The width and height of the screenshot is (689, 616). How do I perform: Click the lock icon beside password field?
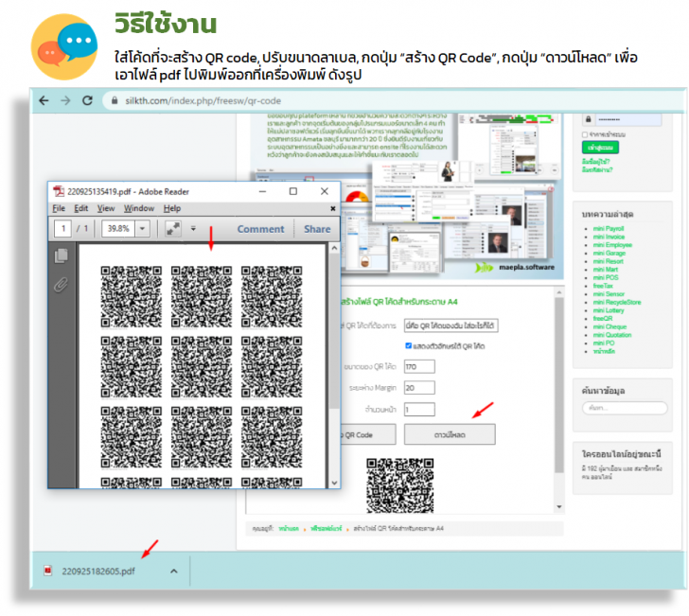pyautogui.click(x=589, y=119)
